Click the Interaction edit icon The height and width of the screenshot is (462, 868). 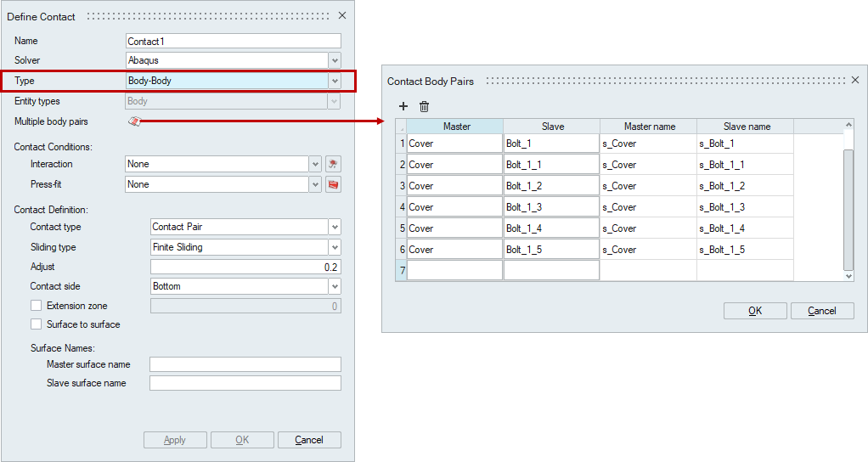click(333, 164)
